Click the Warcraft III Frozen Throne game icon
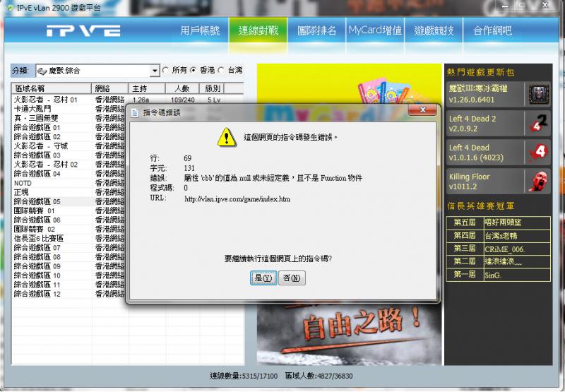Screen dimensions: 565x392 point(539,94)
